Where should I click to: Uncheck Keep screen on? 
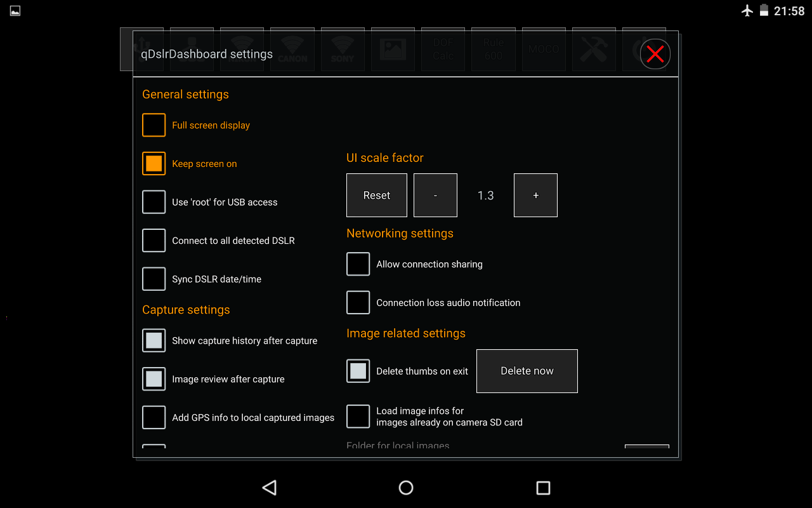pos(154,164)
